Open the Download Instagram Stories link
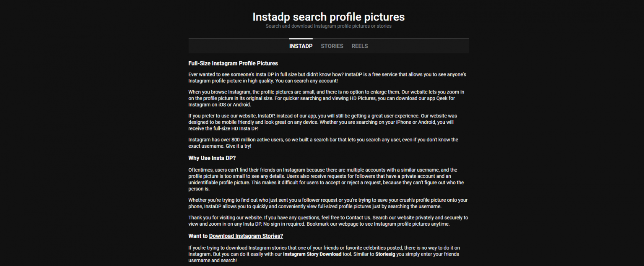The width and height of the screenshot is (644, 266). 246,236
